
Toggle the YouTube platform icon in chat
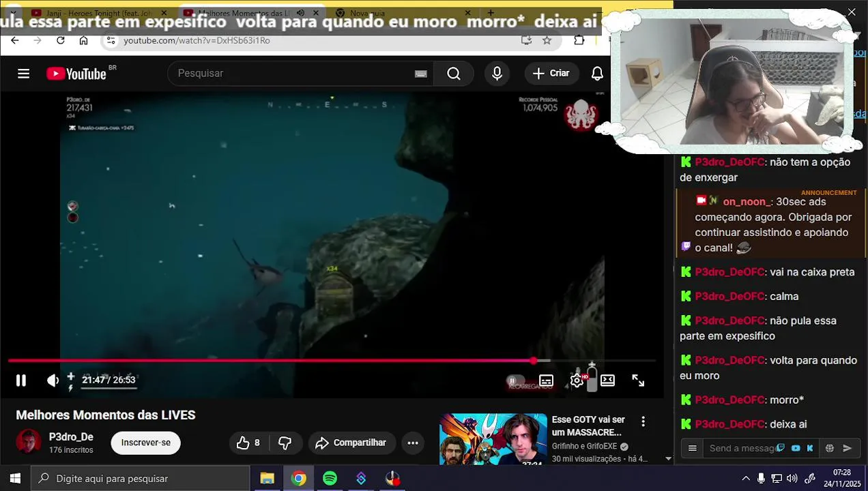[x=796, y=448]
